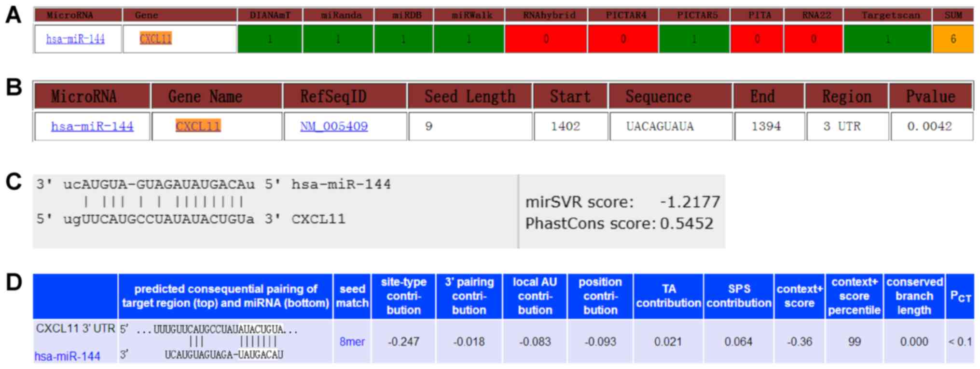Select the UACAGUAUA sequence cell
Screen dimensions: 980x369
(660, 127)
